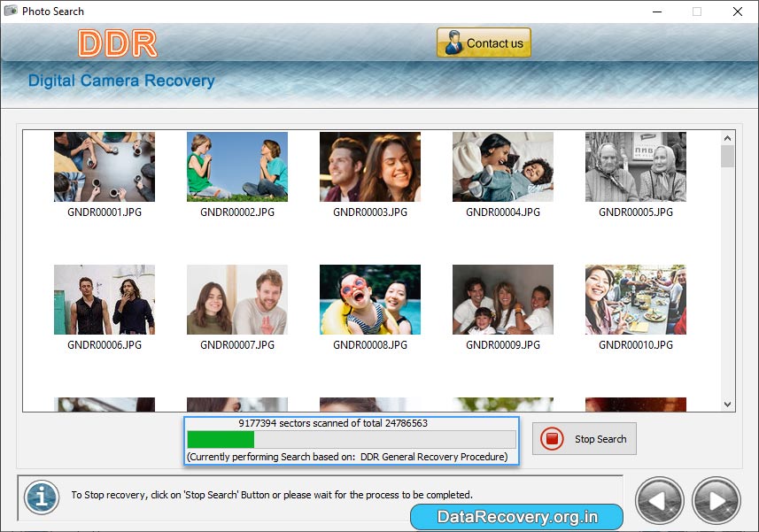Select the GNDR00010.JPG dining photo
This screenshot has height=532, width=759.
click(635, 299)
